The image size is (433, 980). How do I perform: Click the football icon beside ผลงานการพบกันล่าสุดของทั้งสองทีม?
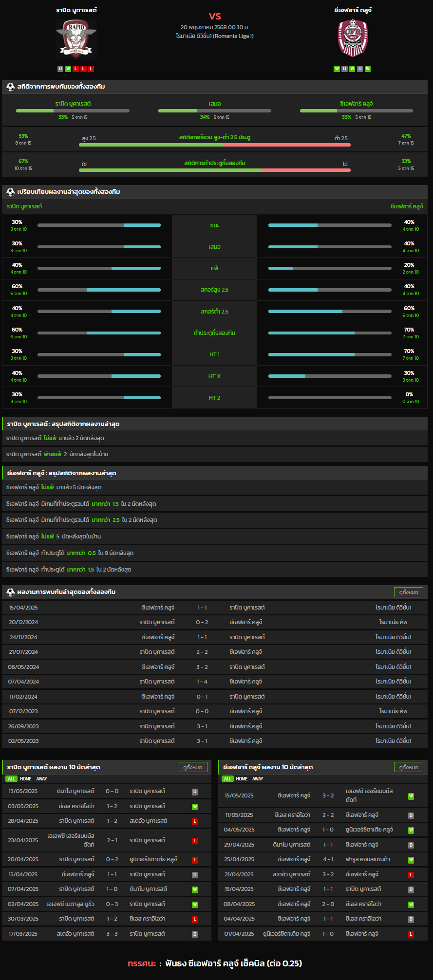[x=11, y=592]
